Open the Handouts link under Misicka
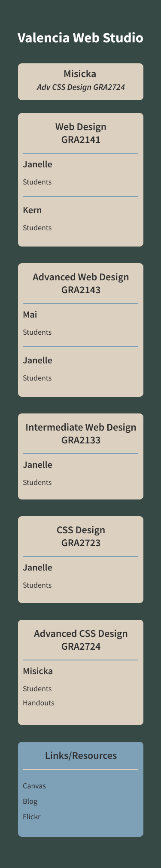 tap(39, 703)
